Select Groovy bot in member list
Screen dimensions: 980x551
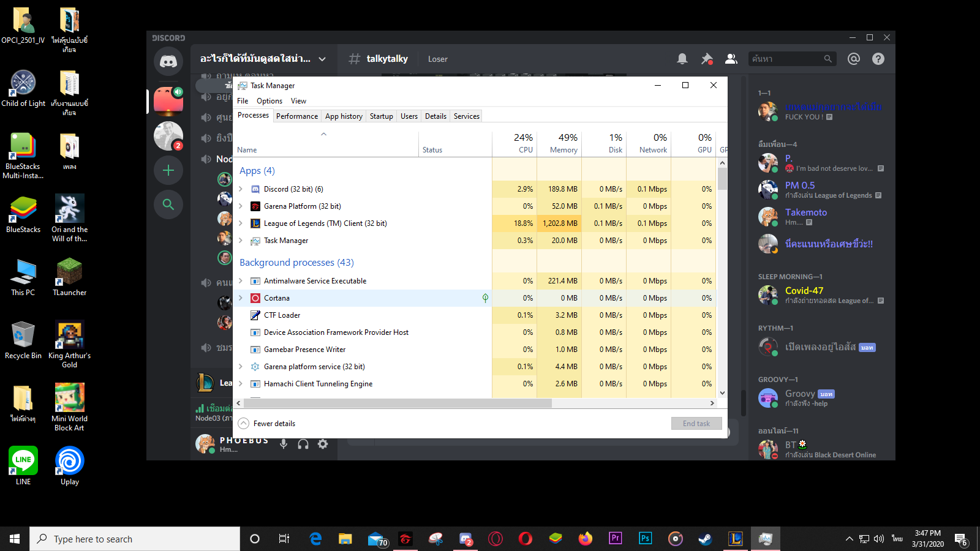(x=821, y=398)
